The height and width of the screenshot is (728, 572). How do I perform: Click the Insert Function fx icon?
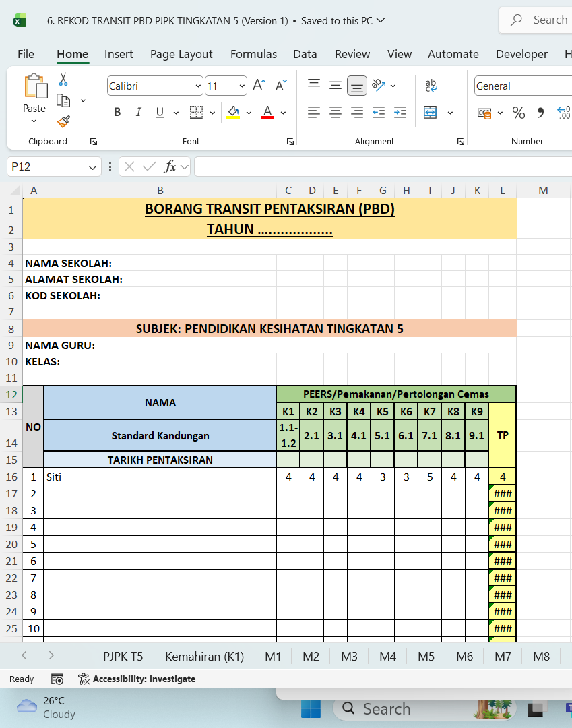click(x=170, y=166)
